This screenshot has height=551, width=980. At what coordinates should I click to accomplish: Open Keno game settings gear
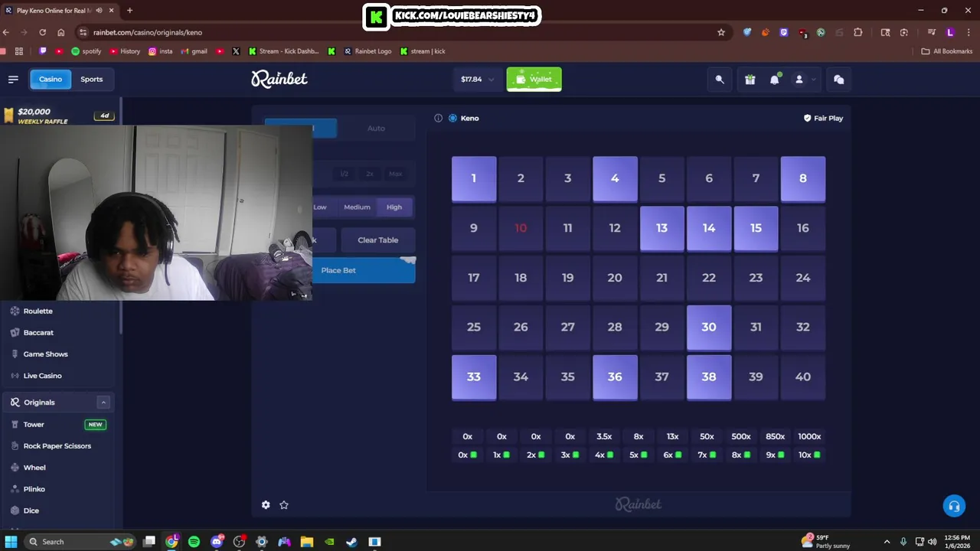point(266,505)
